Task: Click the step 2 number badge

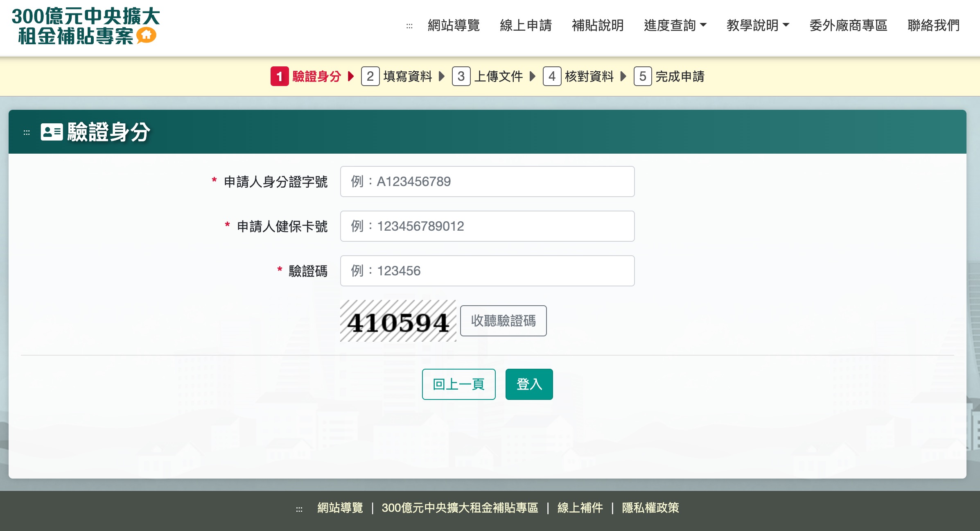Action: click(370, 76)
